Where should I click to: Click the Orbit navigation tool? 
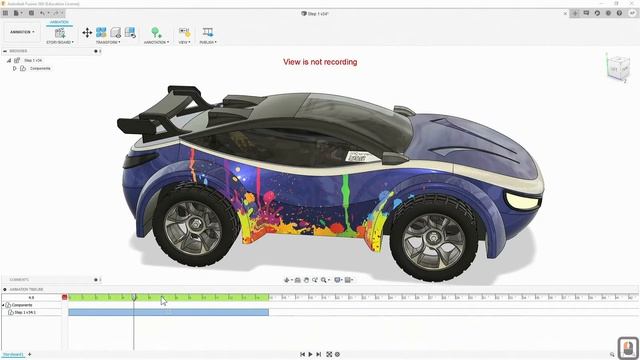(287, 280)
